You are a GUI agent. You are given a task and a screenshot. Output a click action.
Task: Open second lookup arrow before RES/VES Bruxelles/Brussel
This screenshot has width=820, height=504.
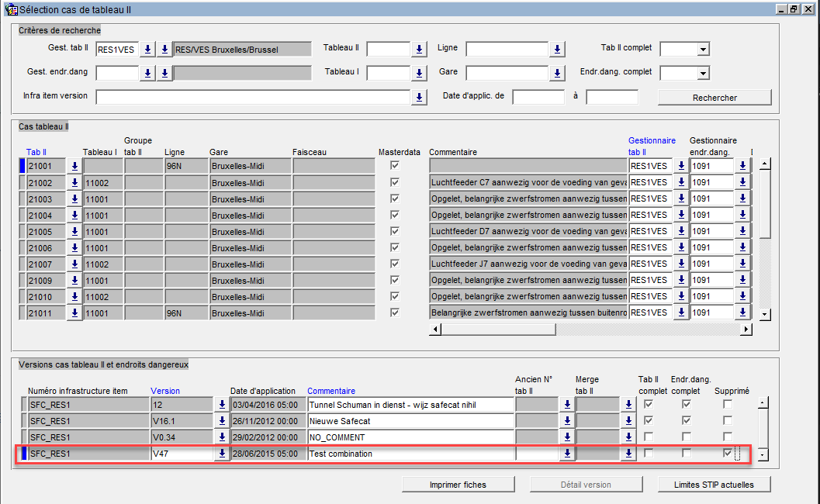(x=164, y=49)
